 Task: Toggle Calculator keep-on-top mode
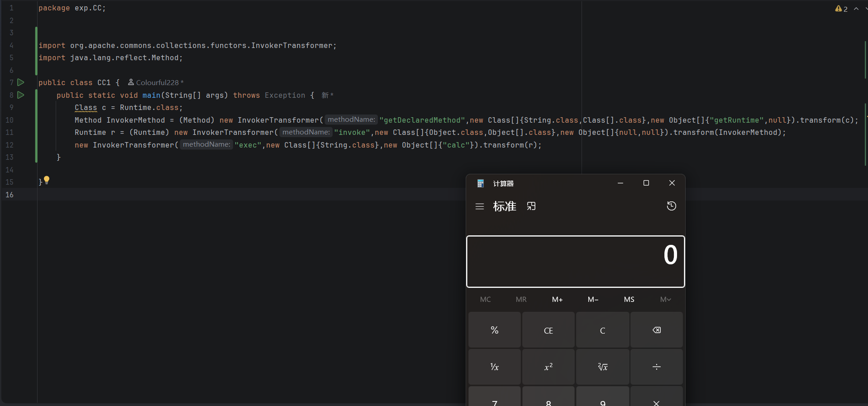point(531,206)
